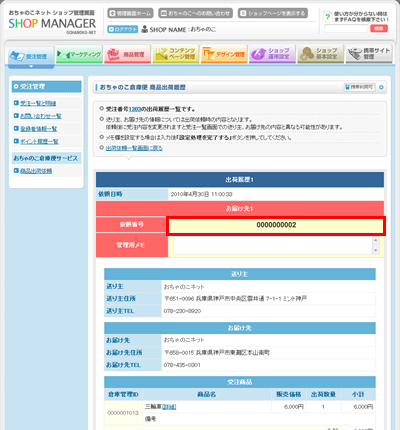Follow the order number 1203 link

click(135, 109)
